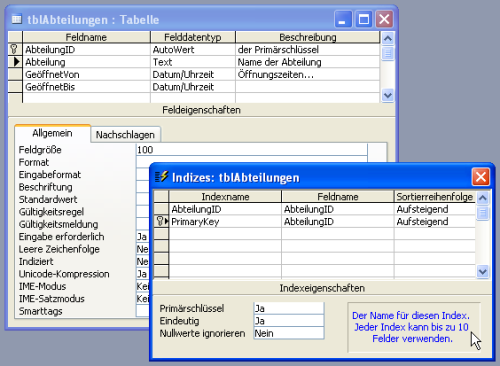500x366 pixels.
Task: Click the Beschreibung column header
Action: point(308,37)
